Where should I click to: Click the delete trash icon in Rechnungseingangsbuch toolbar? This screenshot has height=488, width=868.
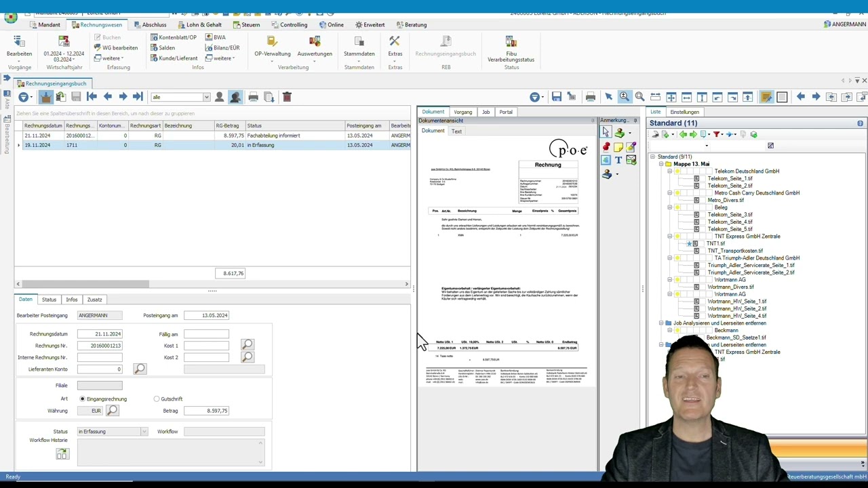tap(287, 97)
